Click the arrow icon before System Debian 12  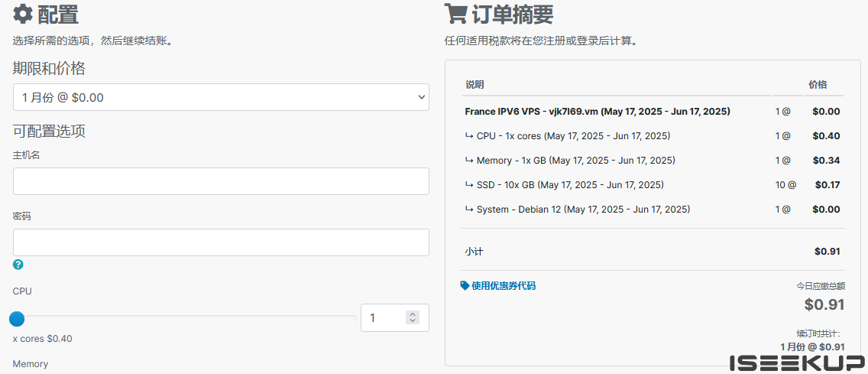(469, 210)
